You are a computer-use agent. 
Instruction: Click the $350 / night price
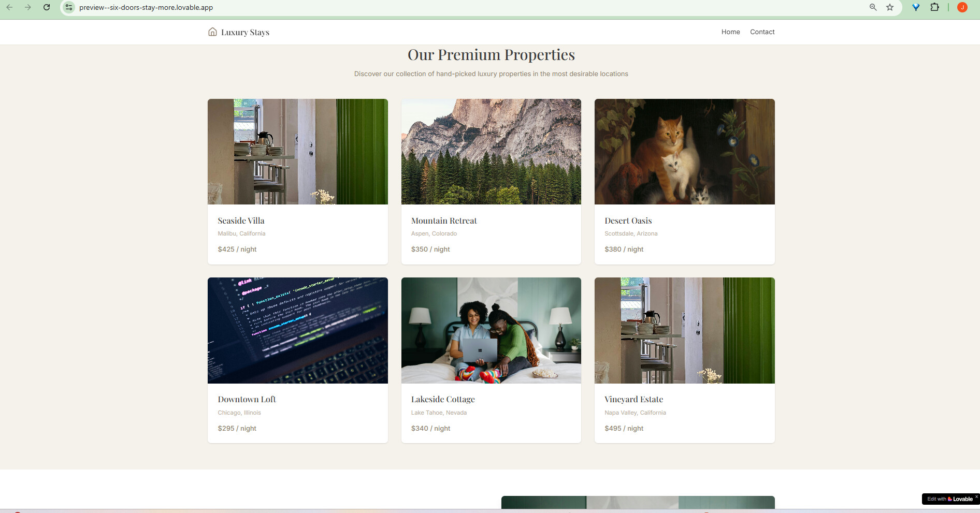click(x=430, y=249)
